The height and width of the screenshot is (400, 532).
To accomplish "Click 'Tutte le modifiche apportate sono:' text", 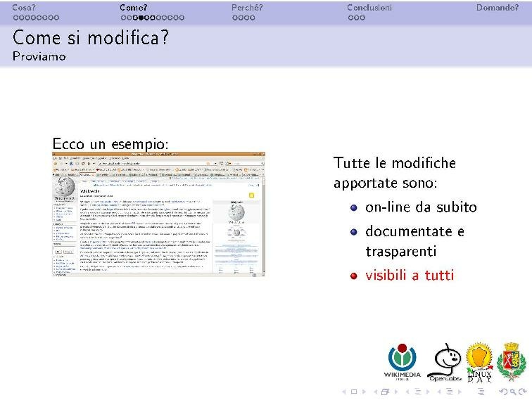I will point(395,173).
